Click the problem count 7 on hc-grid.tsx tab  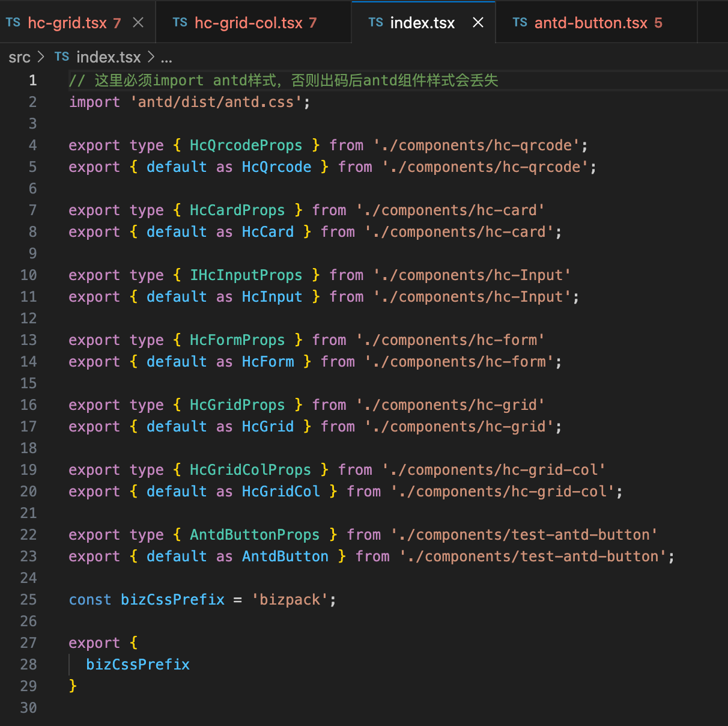coord(116,23)
